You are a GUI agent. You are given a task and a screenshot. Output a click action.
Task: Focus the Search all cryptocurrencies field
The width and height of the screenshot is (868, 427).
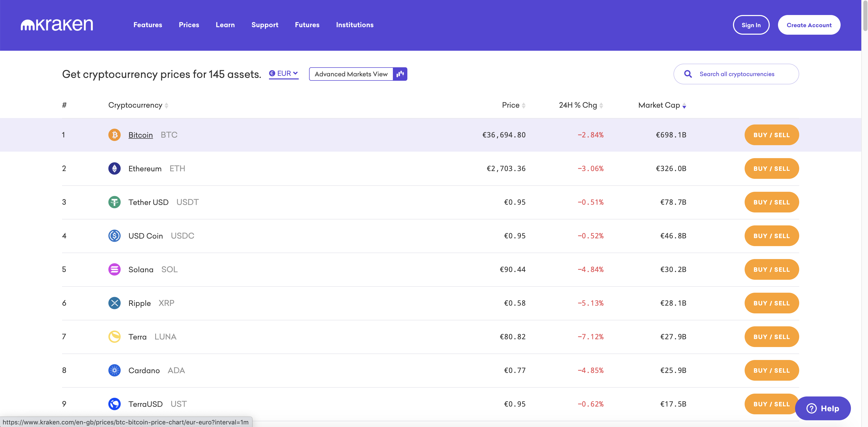pyautogui.click(x=736, y=74)
